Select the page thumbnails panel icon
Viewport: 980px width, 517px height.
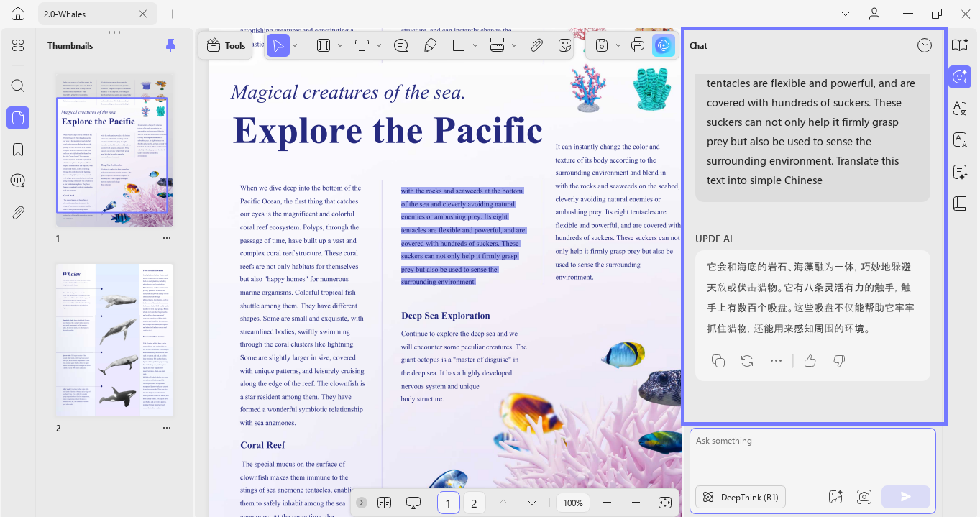(18, 117)
